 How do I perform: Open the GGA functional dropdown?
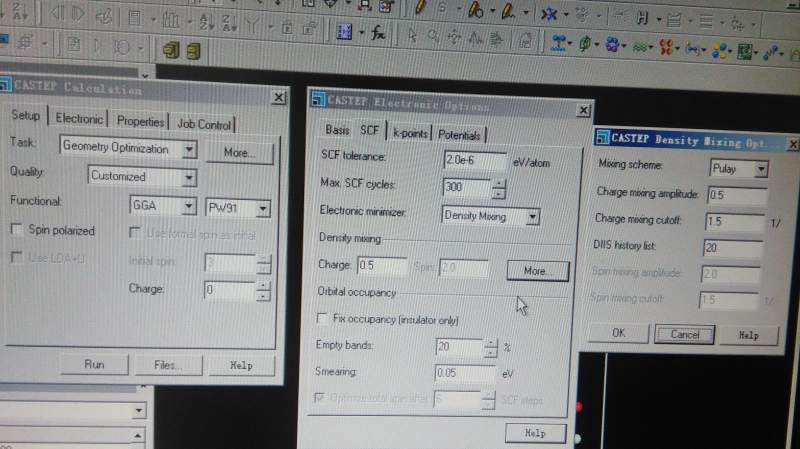pos(189,206)
